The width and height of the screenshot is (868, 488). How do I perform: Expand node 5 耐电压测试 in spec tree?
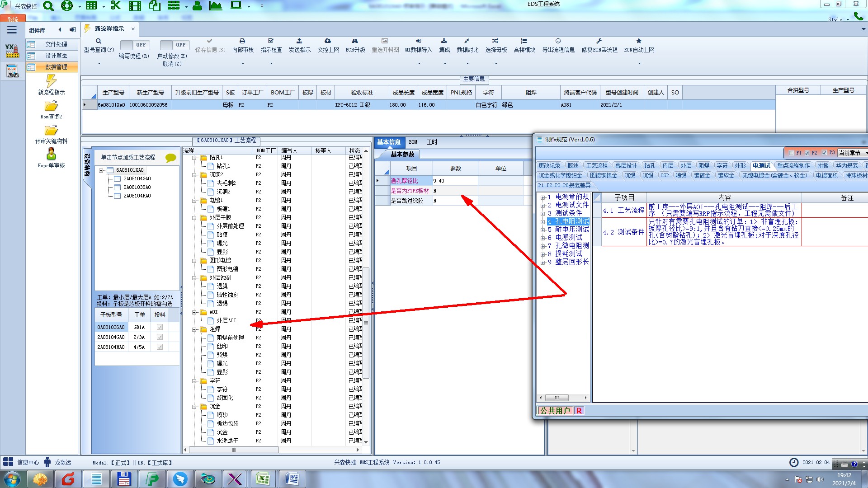542,230
